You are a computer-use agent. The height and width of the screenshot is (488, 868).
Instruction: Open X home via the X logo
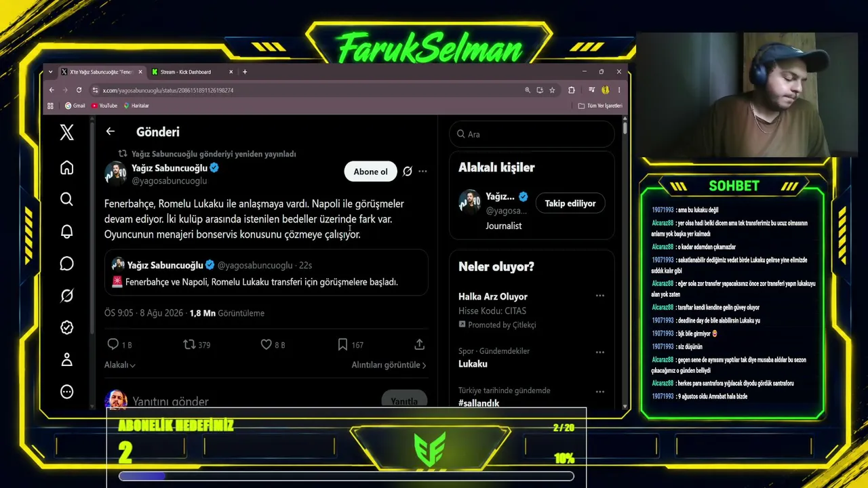click(66, 132)
